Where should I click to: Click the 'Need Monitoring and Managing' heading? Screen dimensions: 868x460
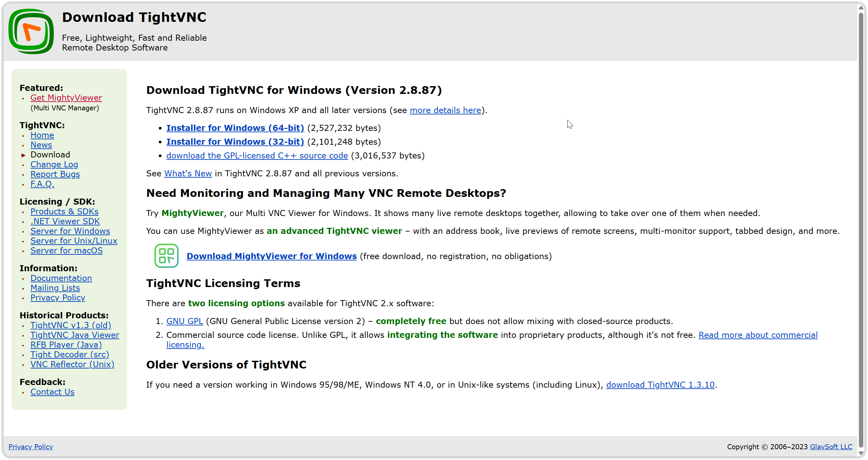click(326, 193)
